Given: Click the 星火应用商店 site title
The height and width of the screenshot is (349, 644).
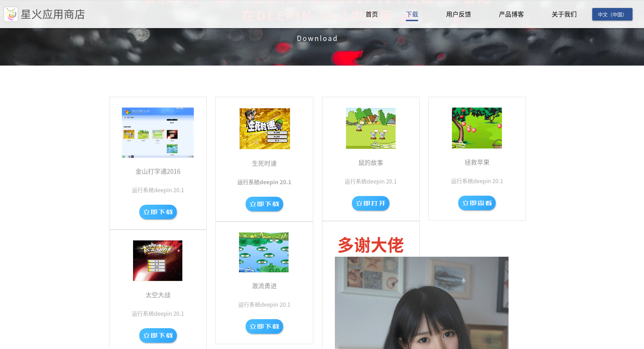Looking at the screenshot, I should [53, 14].
